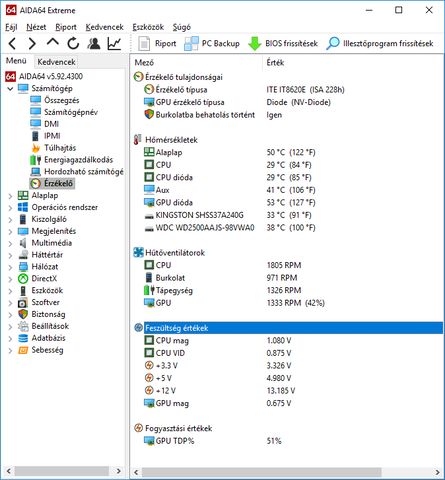
Task: Click the Sebesség icon in the tree
Action: [x=23, y=350]
